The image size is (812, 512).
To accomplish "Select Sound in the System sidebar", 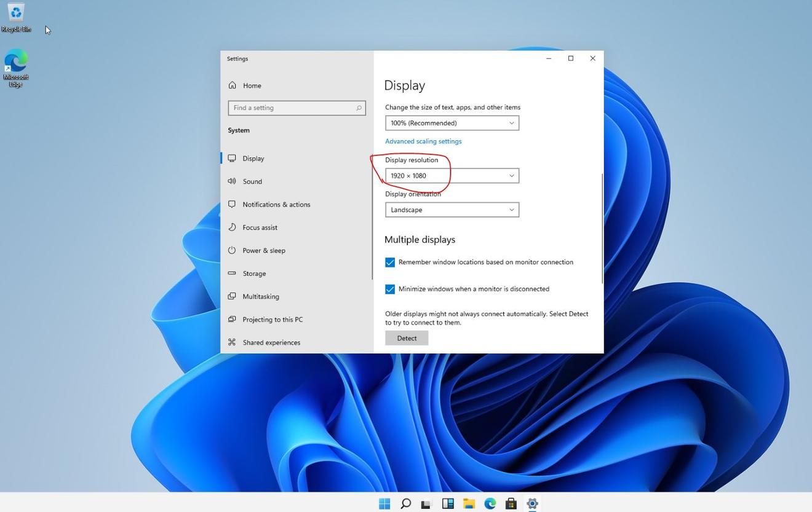I will click(252, 181).
